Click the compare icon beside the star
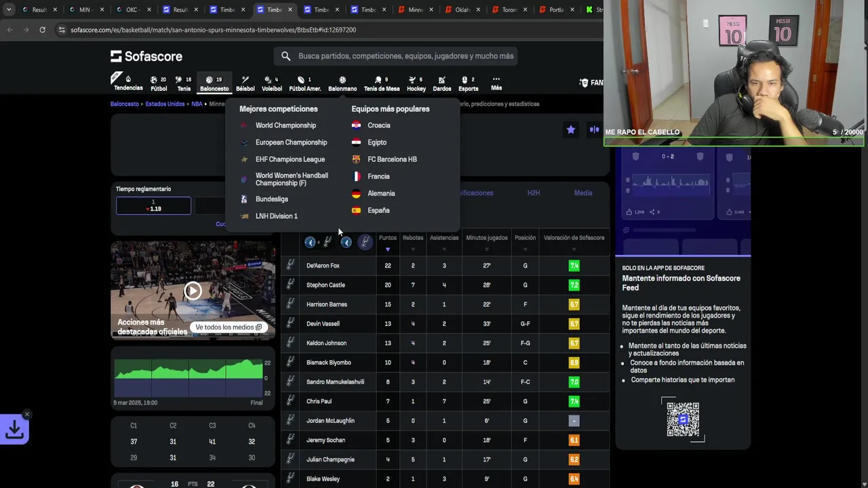Viewport: 868px width, 488px height. point(594,129)
